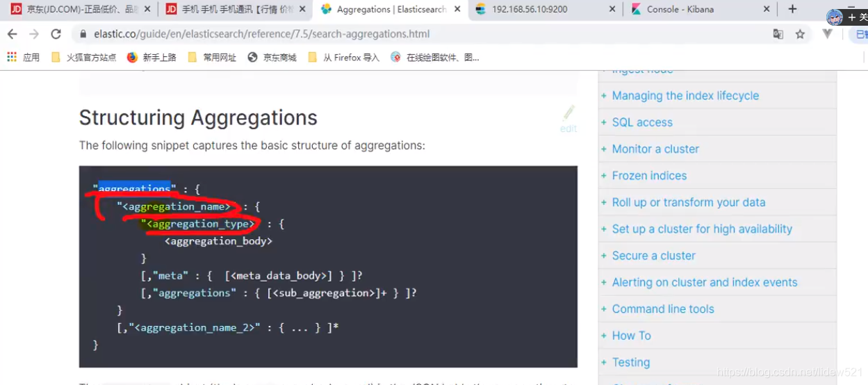
Task: Open the Frozen indices link
Action: 649,176
